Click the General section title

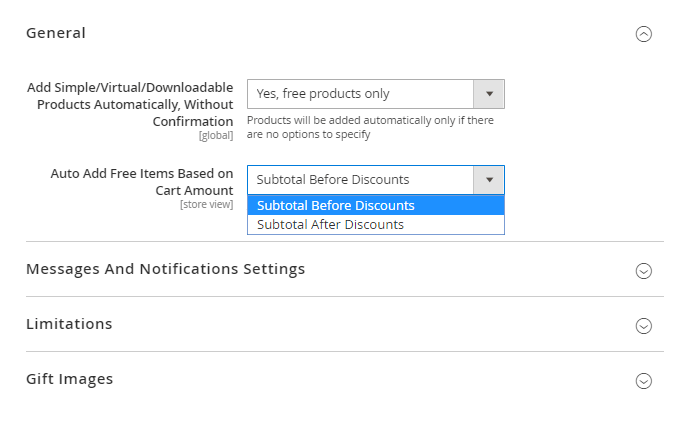click(x=56, y=33)
